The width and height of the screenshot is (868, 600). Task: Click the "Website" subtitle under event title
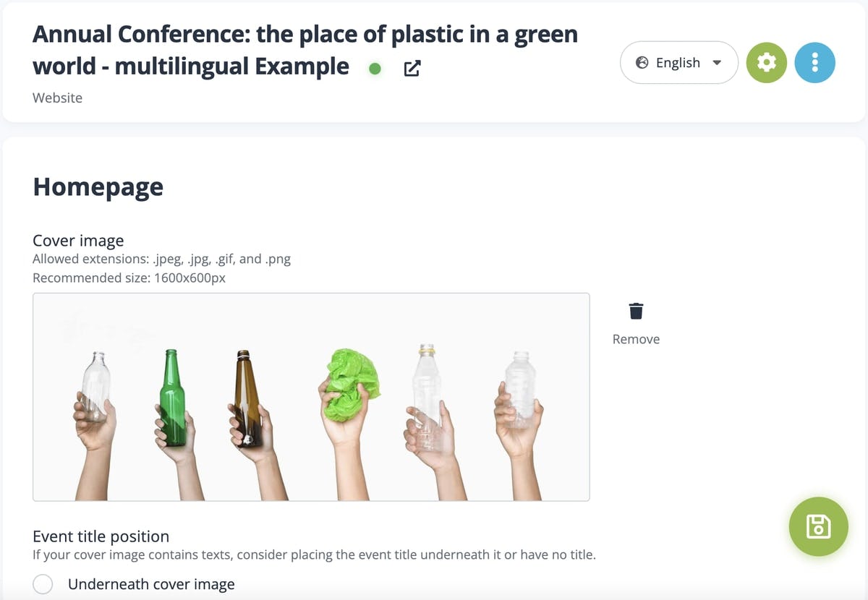57,98
